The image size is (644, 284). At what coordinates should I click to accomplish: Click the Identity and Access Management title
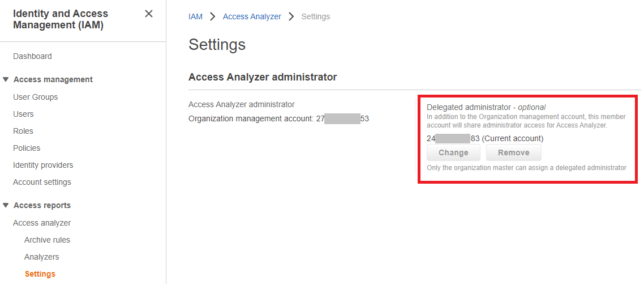click(61, 19)
